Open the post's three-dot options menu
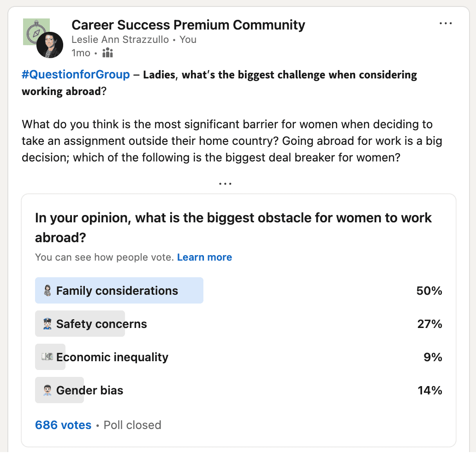476x453 pixels. [446, 24]
